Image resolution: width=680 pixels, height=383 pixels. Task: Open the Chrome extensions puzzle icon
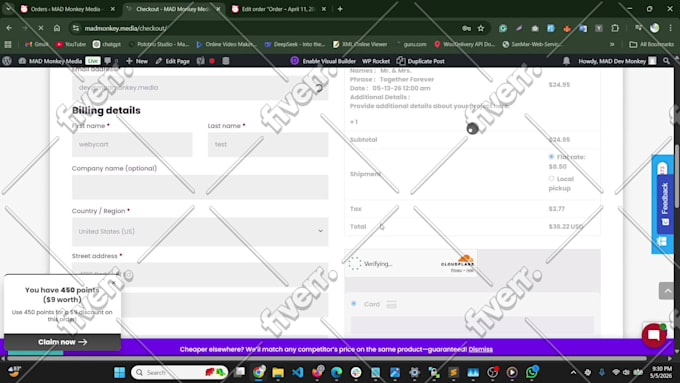615,28
